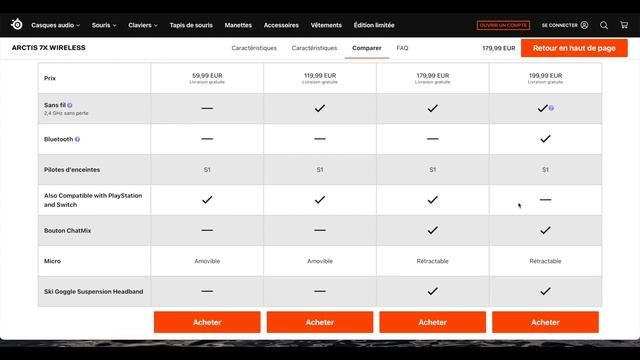
Task: Click the info icon next to Bluetooth
Action: click(x=77, y=139)
